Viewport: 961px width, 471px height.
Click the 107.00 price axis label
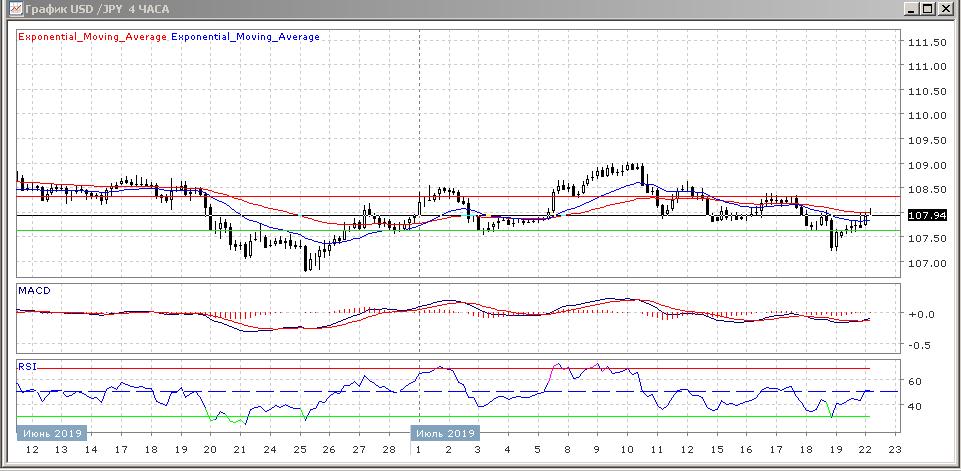click(927, 263)
